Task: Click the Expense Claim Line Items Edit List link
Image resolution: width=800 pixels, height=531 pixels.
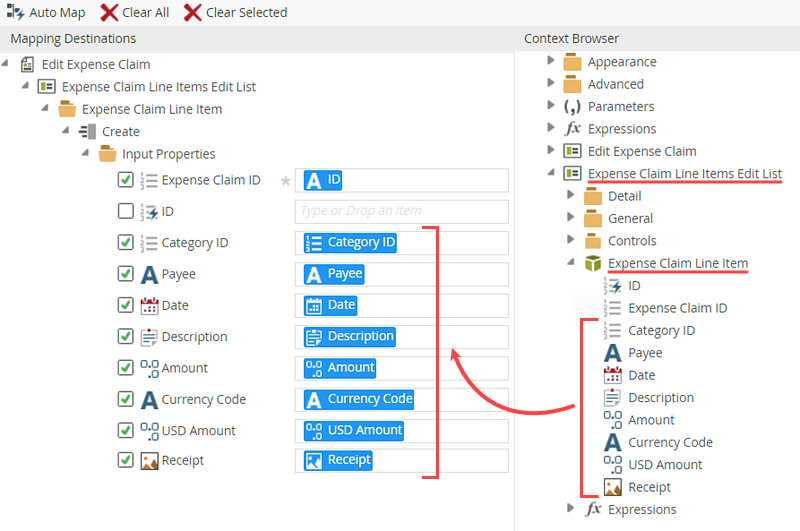Action: pyautogui.click(x=684, y=174)
